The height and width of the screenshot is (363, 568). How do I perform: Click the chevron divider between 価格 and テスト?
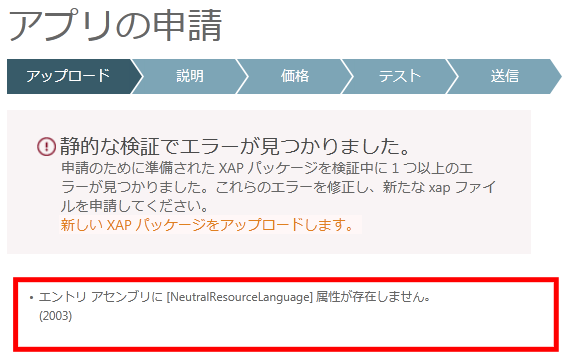pyautogui.click(x=347, y=76)
